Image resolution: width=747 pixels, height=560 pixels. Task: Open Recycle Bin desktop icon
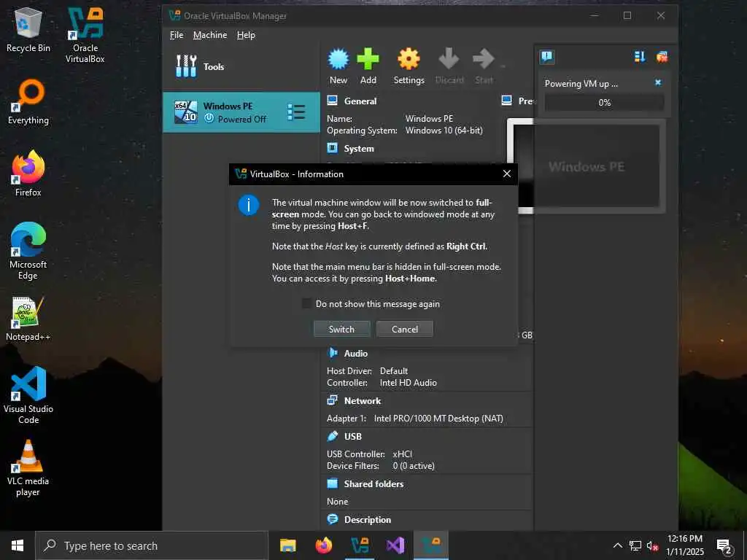point(28,31)
